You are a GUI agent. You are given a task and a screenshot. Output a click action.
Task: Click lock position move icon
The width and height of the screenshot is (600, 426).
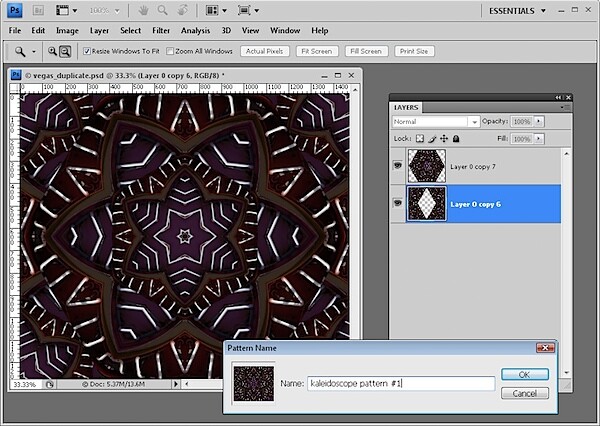444,139
